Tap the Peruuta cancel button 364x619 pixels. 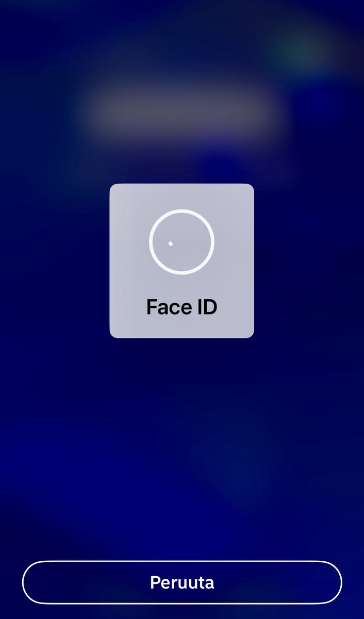182,582
